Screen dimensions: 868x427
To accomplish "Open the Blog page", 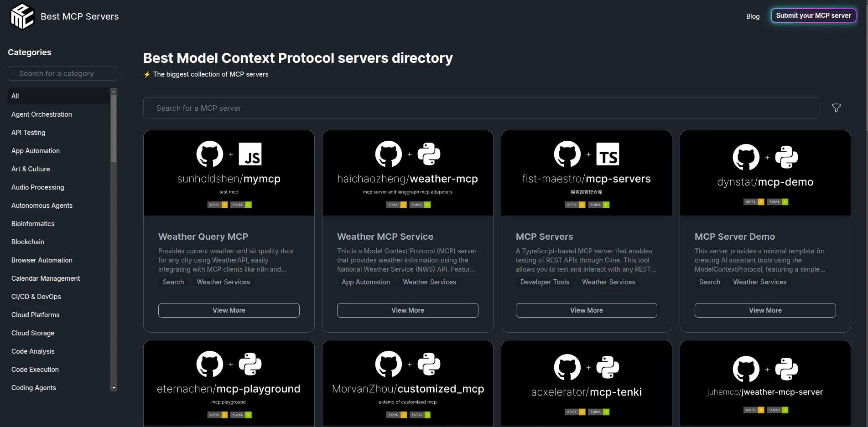I will 752,16.
